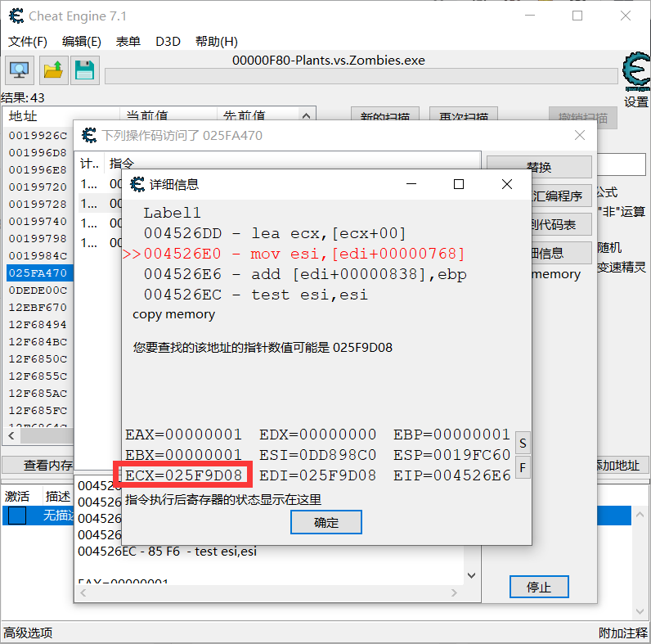Image resolution: width=651 pixels, height=644 pixels.
Task: Click the results list scroll-up arrow
Action: [x=307, y=115]
